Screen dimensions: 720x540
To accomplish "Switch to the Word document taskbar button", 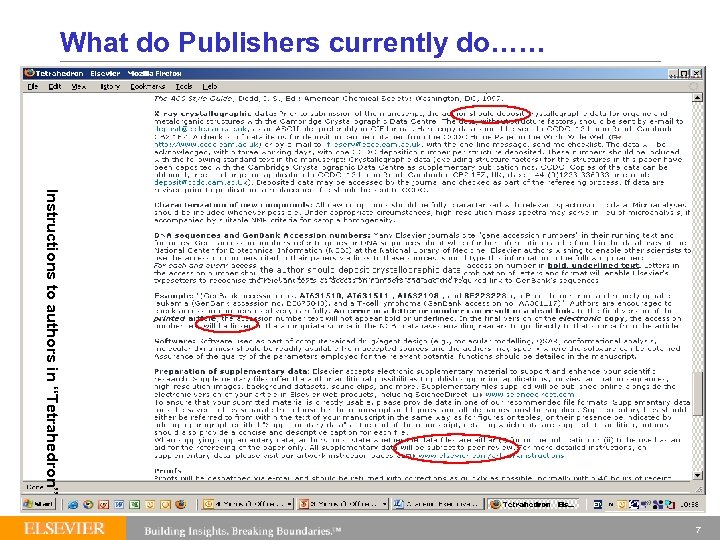I will (438, 504).
